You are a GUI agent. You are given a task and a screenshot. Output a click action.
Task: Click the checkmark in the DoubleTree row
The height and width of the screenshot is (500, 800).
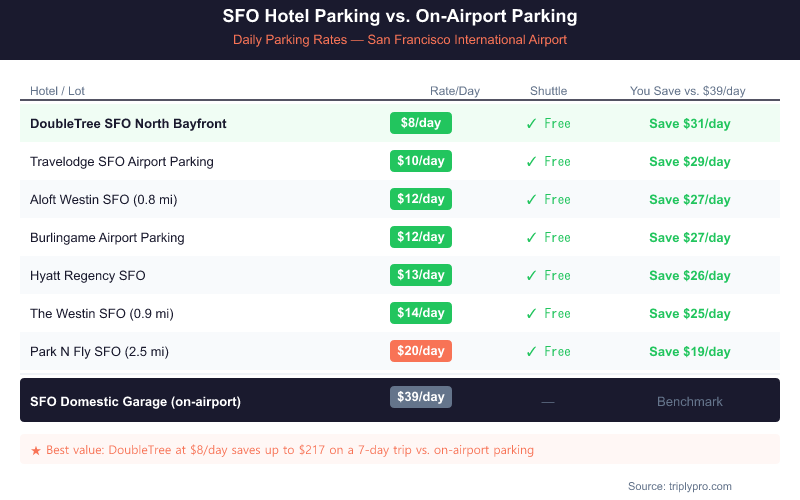coord(532,124)
